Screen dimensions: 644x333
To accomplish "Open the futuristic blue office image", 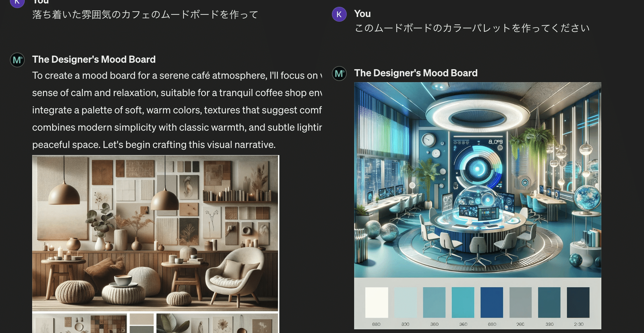I will tap(477, 180).
